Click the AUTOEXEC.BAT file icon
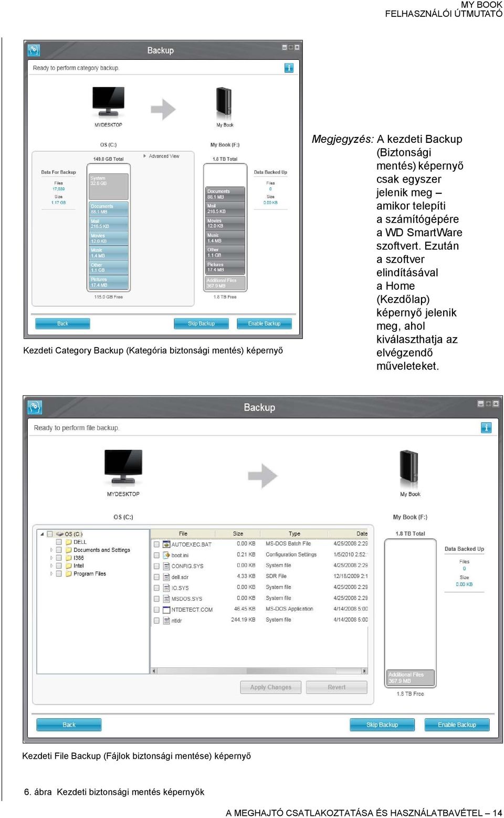Screen dimensions: 504x818 [x=166, y=544]
